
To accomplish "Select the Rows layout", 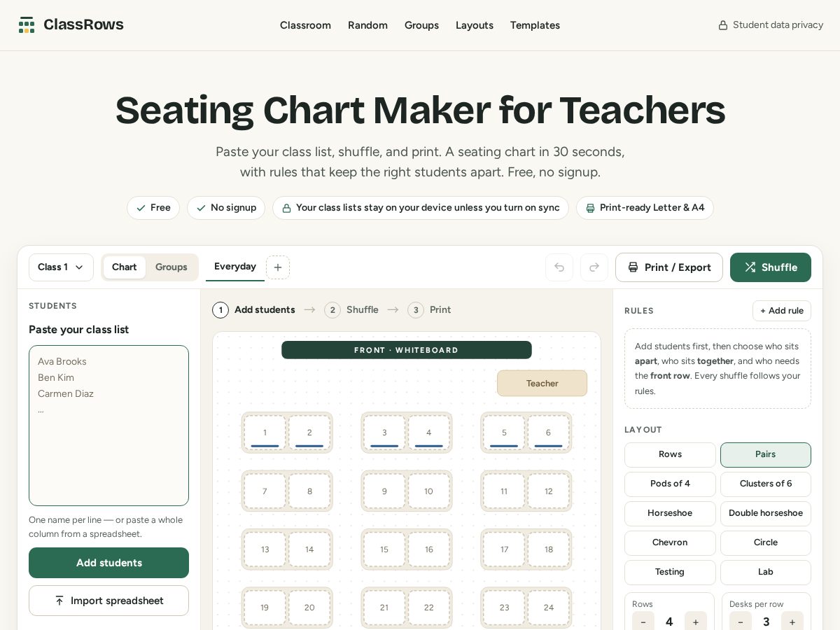I will [x=670, y=455].
